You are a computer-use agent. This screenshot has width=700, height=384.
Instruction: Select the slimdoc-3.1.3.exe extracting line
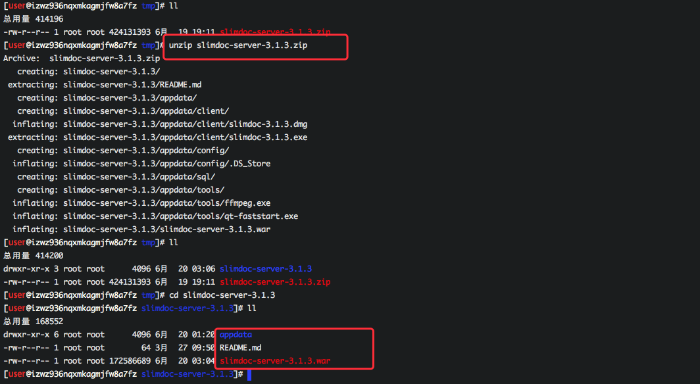pyautogui.click(x=158, y=137)
